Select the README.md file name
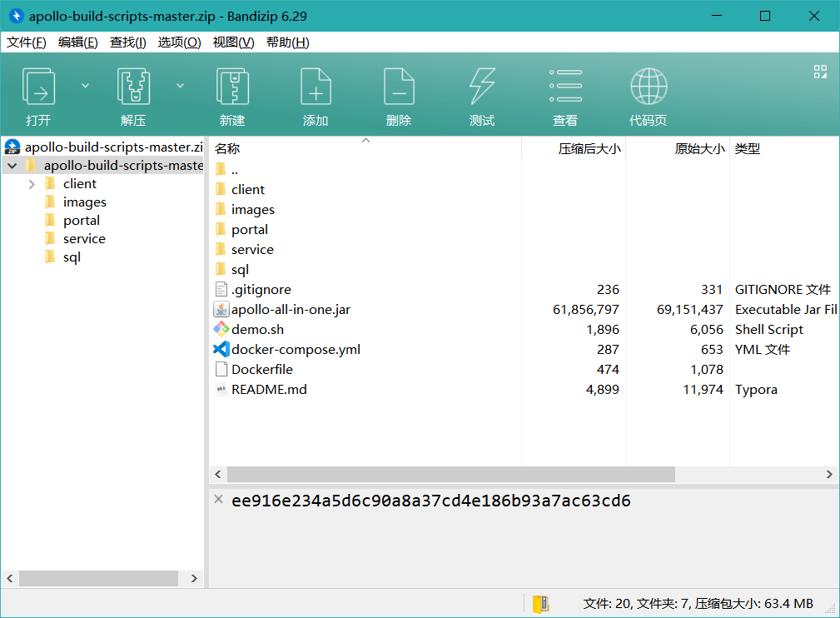 tap(269, 390)
